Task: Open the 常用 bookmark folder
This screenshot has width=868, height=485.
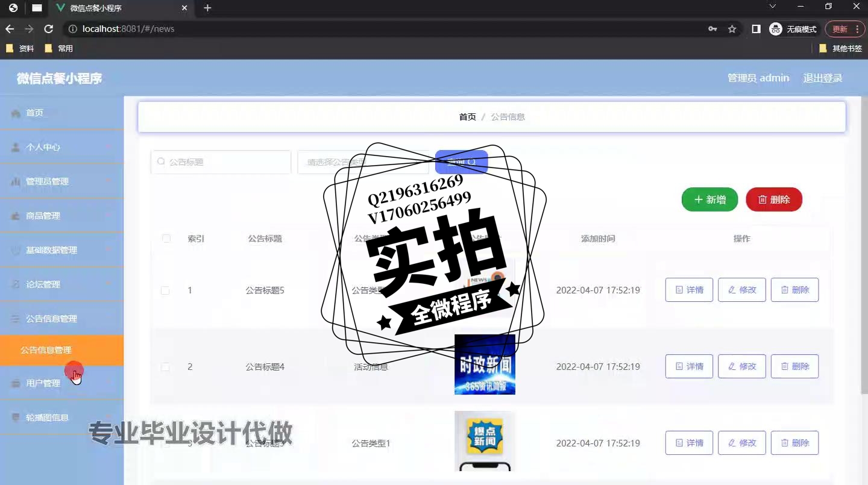Action: [59, 48]
